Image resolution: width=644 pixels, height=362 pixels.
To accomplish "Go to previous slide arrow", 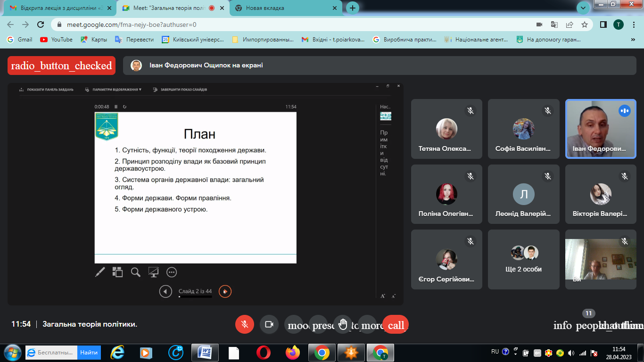I will [165, 291].
